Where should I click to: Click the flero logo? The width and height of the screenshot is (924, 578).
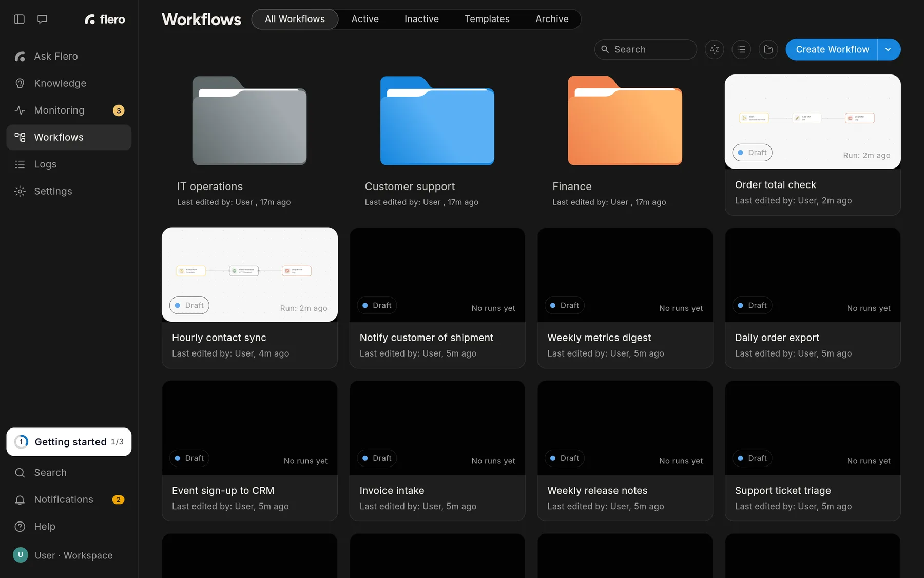(x=105, y=20)
